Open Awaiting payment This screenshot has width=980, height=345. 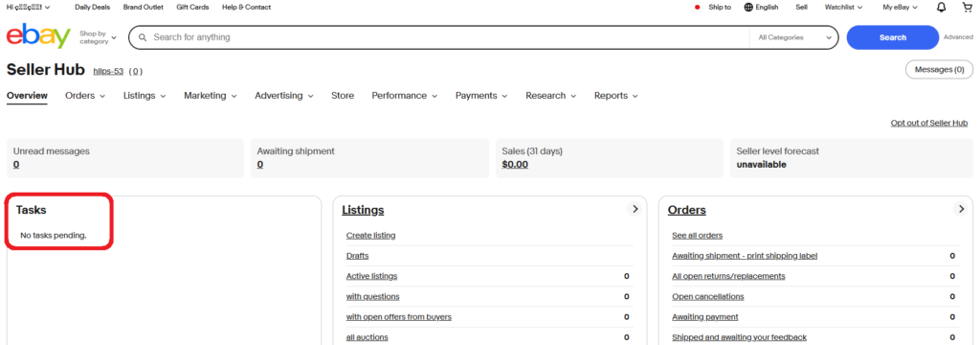click(x=705, y=317)
